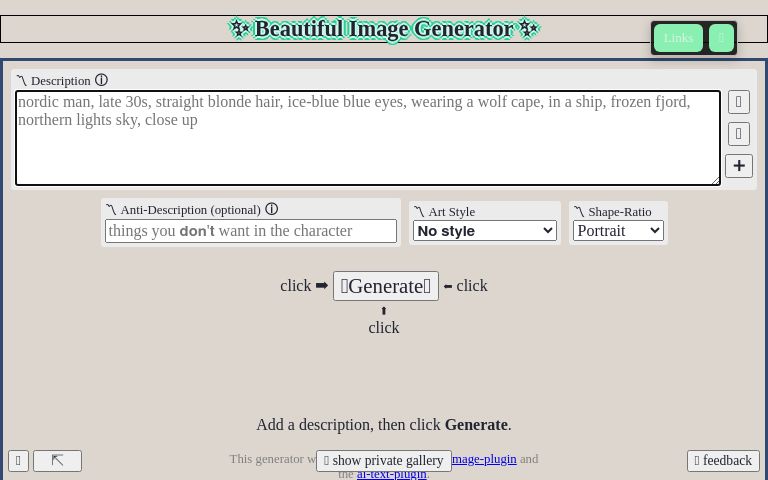Image resolution: width=768 pixels, height=480 pixels.
Task: Open the Art Style dropdown
Action: (484, 230)
